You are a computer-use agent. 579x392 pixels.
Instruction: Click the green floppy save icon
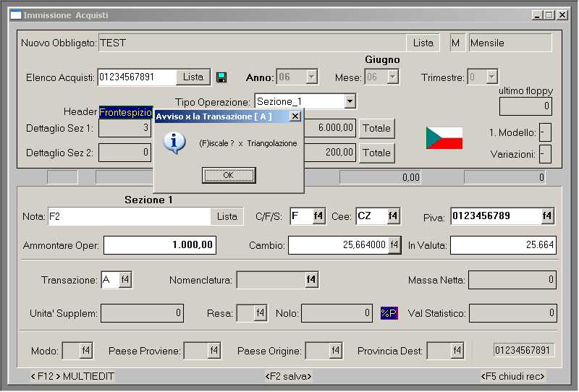[221, 77]
